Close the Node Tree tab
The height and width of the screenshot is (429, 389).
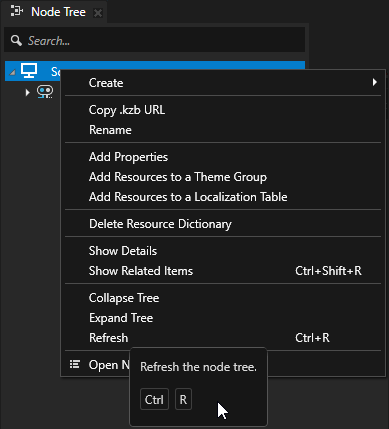[98, 13]
